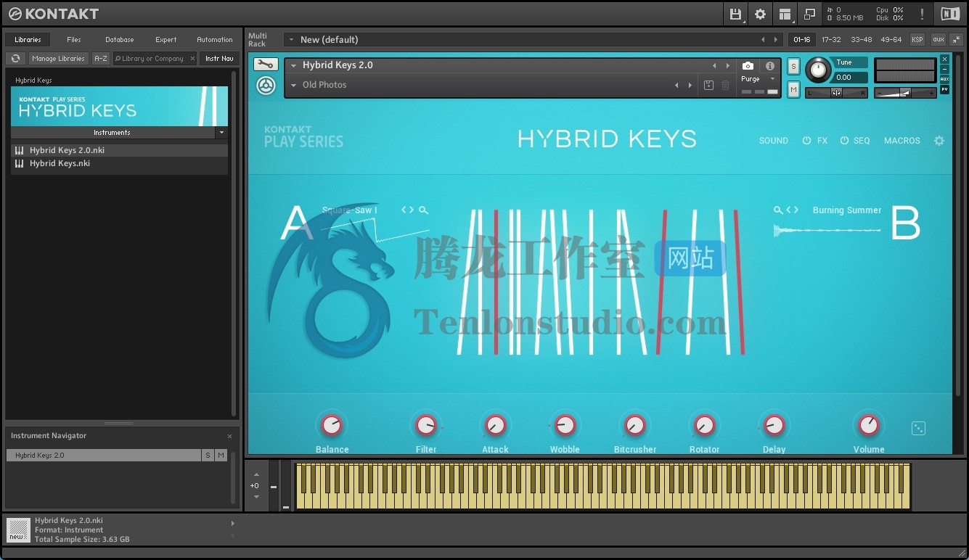Toggle Mute in Instrument Navigator row
Viewport: 969px width, 560px height.
221,456
